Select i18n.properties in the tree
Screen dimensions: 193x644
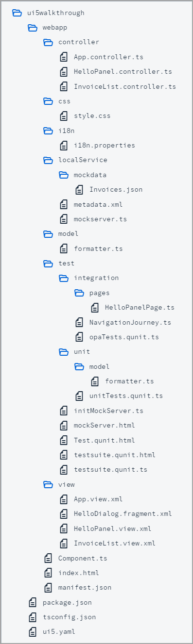coord(105,145)
